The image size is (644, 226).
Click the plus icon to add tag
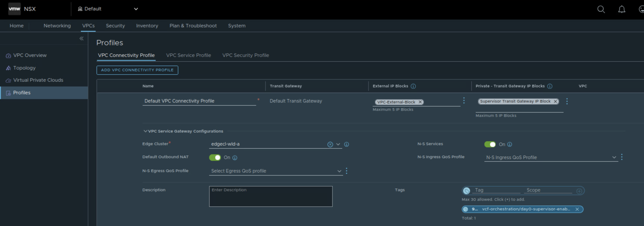579,191
